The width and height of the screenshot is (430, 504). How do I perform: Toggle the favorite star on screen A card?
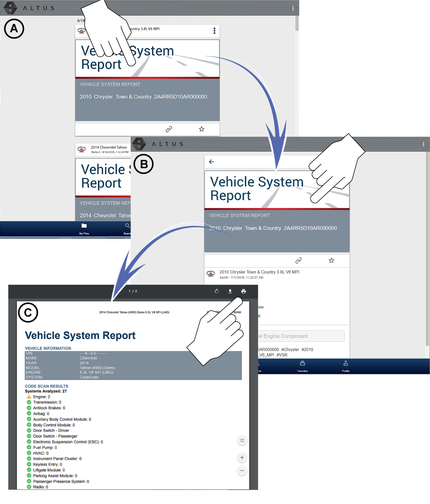point(201,129)
